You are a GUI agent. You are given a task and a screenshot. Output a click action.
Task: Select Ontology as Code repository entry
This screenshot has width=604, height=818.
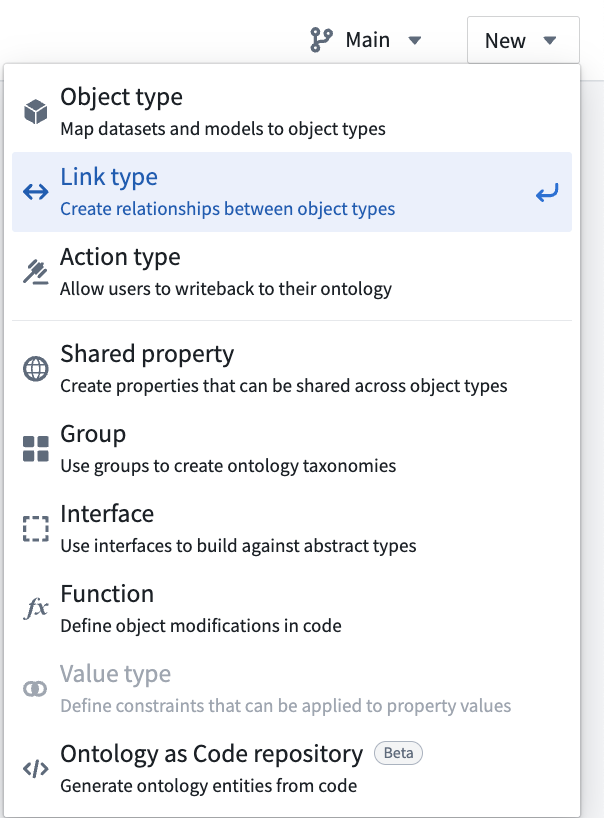(292, 768)
